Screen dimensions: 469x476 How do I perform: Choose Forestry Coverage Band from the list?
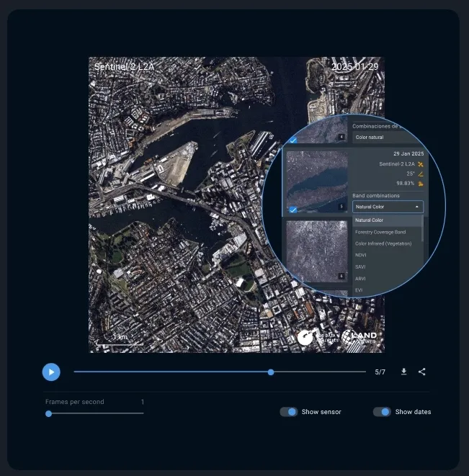pyautogui.click(x=380, y=232)
